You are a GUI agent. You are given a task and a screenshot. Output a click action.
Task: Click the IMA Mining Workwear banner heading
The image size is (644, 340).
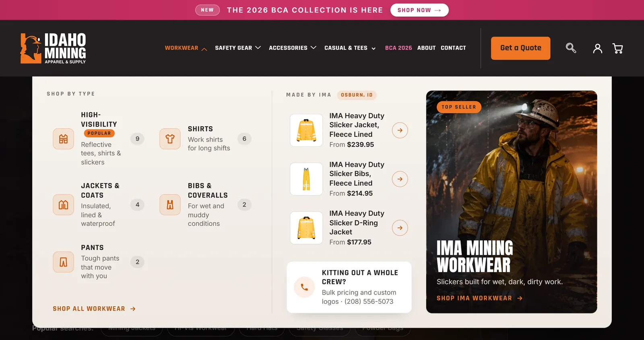pos(475,257)
